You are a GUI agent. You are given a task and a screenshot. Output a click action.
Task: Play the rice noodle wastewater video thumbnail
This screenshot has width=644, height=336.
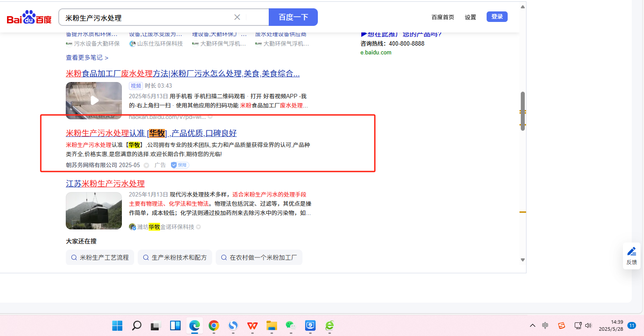pyautogui.click(x=94, y=100)
